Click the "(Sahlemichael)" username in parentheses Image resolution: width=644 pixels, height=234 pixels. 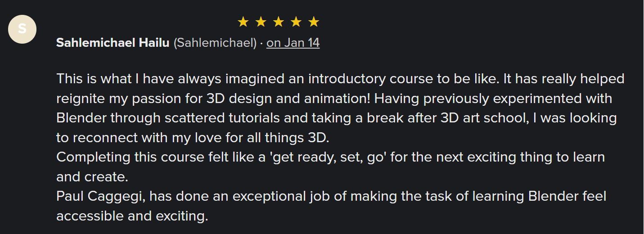215,43
